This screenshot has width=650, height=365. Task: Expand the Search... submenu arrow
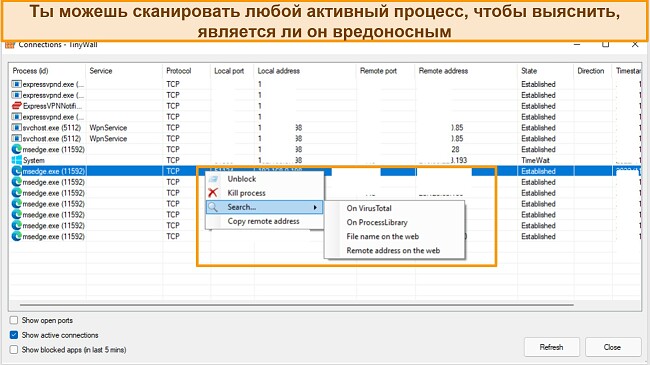pos(315,207)
